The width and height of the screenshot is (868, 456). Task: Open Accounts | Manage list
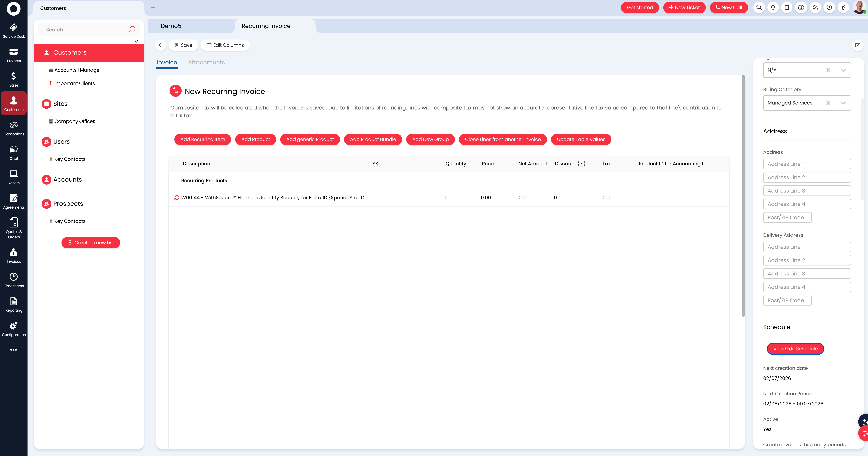77,70
